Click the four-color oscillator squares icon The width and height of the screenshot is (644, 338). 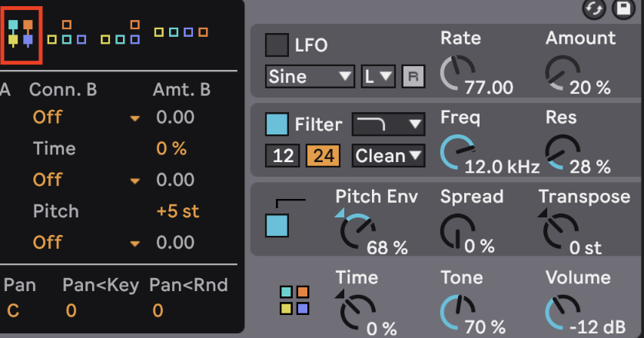coord(294,300)
